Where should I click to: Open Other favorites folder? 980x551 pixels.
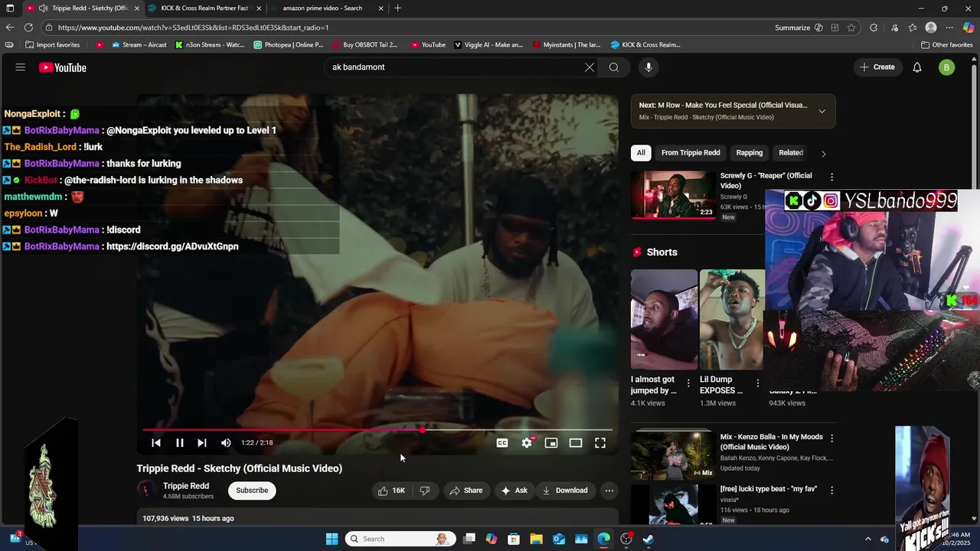coord(946,44)
